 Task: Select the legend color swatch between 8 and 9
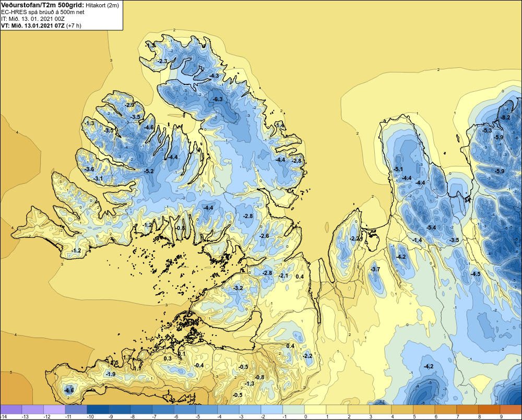click(489, 409)
